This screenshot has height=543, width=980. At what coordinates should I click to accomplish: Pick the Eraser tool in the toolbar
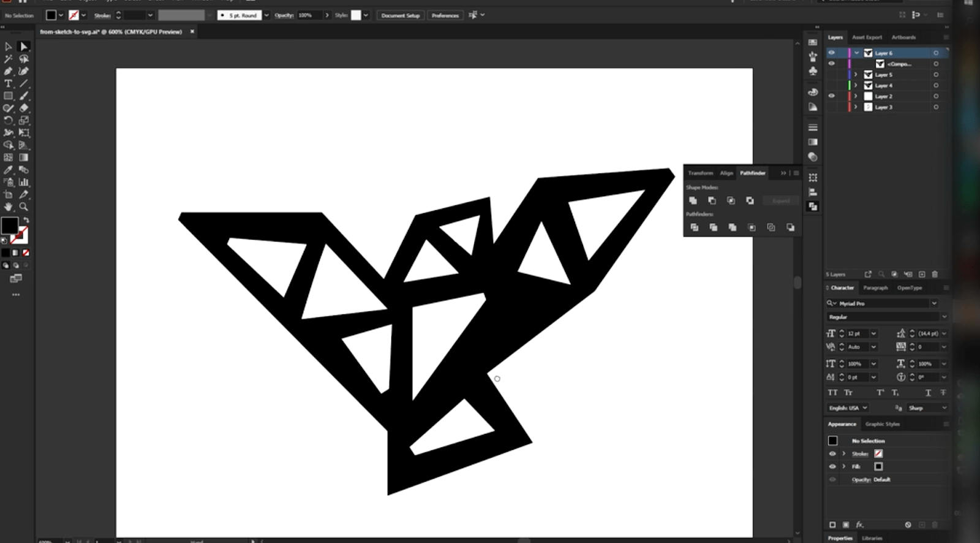tap(24, 108)
